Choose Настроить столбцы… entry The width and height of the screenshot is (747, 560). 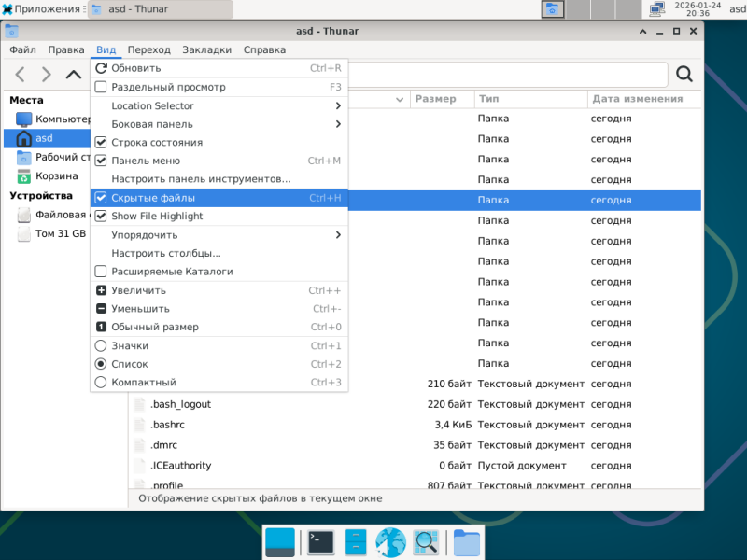click(x=219, y=253)
